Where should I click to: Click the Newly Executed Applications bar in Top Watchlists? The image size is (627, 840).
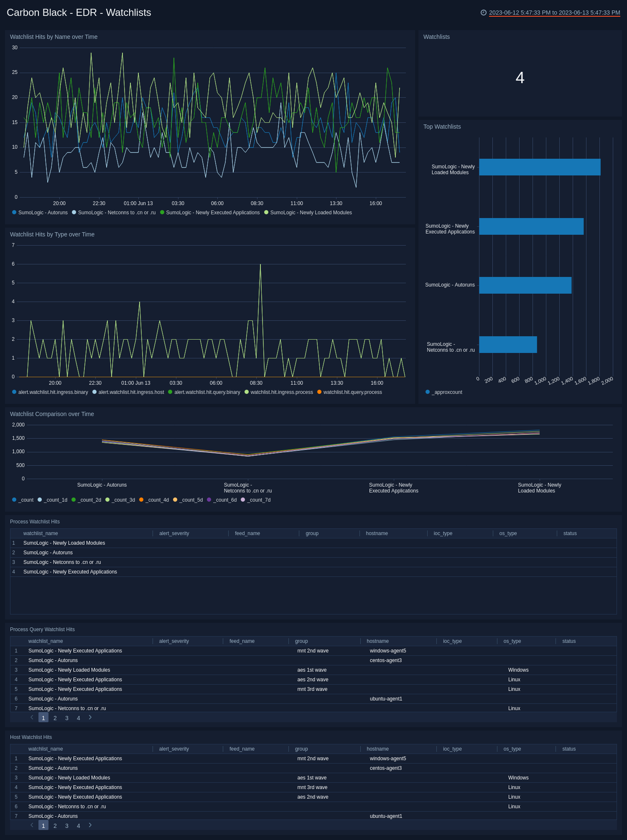click(531, 226)
